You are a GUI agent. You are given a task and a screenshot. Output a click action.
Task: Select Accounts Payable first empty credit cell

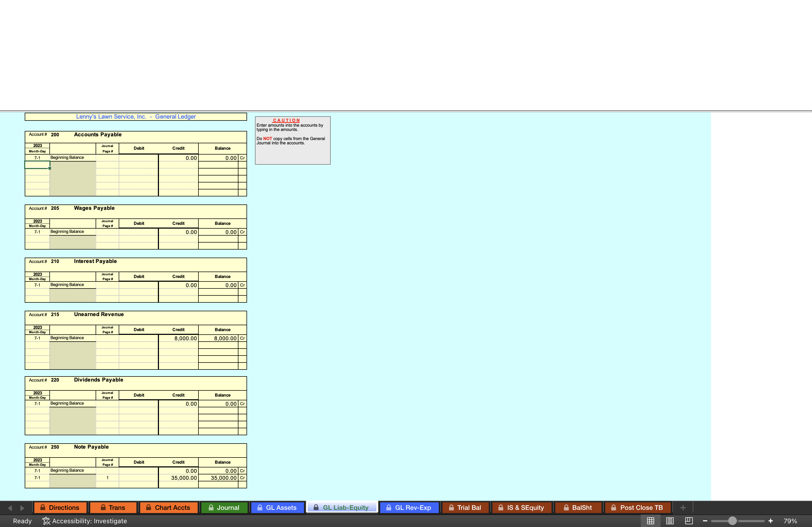[x=178, y=165]
